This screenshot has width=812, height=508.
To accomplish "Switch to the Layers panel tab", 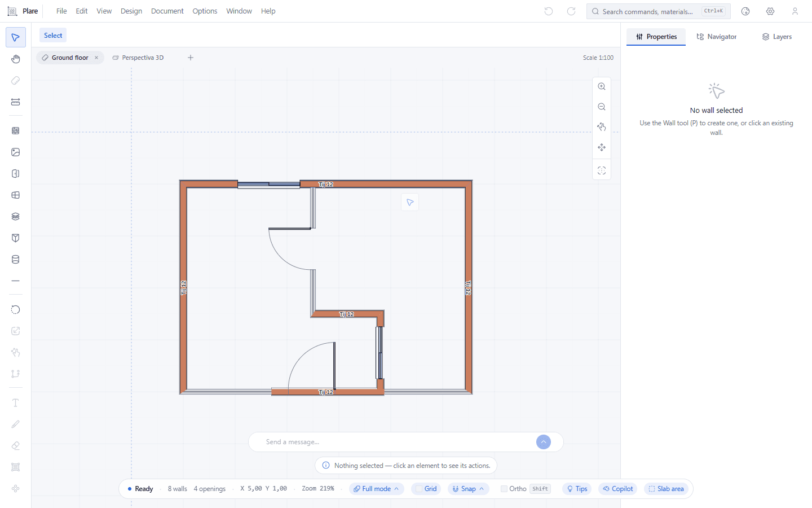I will click(x=777, y=37).
